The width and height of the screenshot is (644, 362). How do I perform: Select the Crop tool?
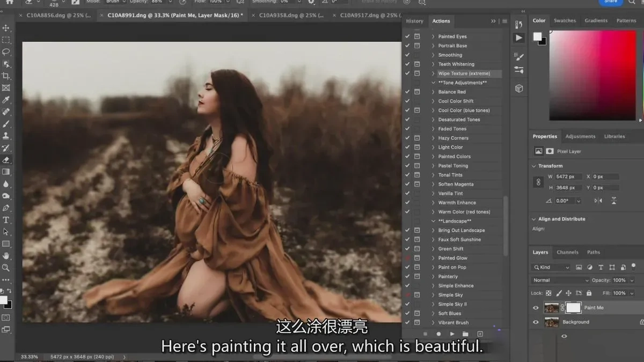coord(6,76)
